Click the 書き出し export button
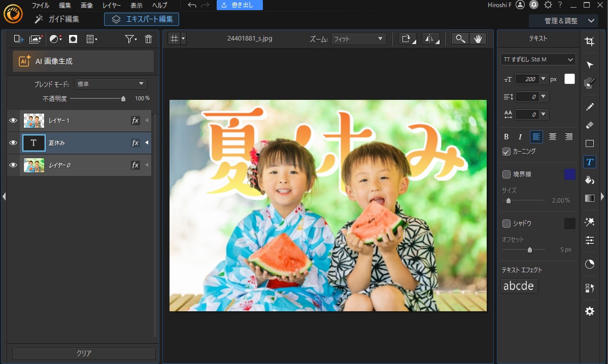This screenshot has width=608, height=364. (x=240, y=5)
